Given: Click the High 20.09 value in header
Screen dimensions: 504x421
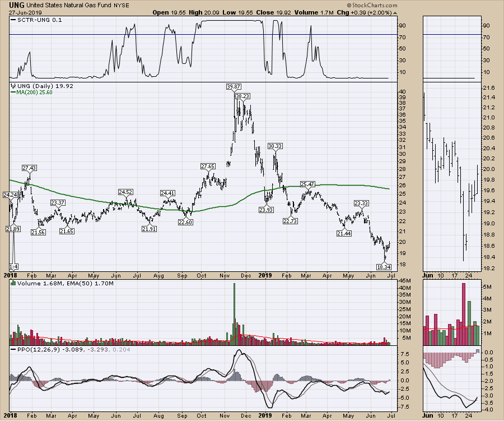Looking at the screenshot, I should point(204,12).
